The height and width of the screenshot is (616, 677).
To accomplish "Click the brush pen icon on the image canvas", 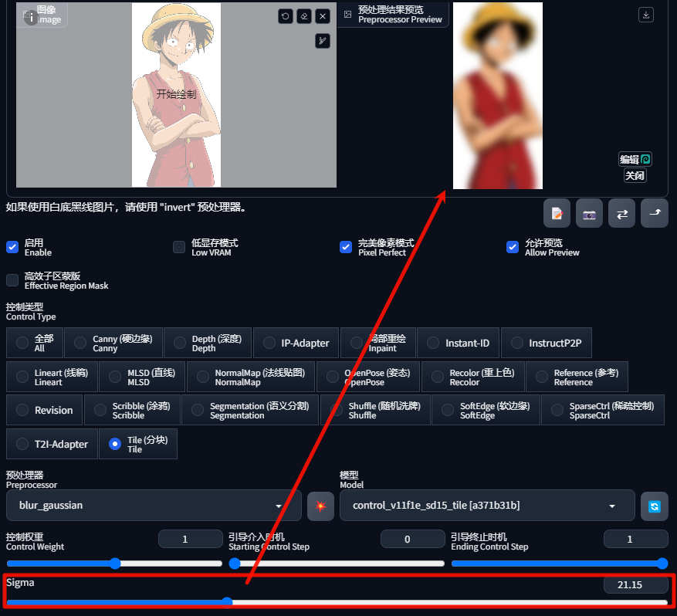I will point(323,41).
